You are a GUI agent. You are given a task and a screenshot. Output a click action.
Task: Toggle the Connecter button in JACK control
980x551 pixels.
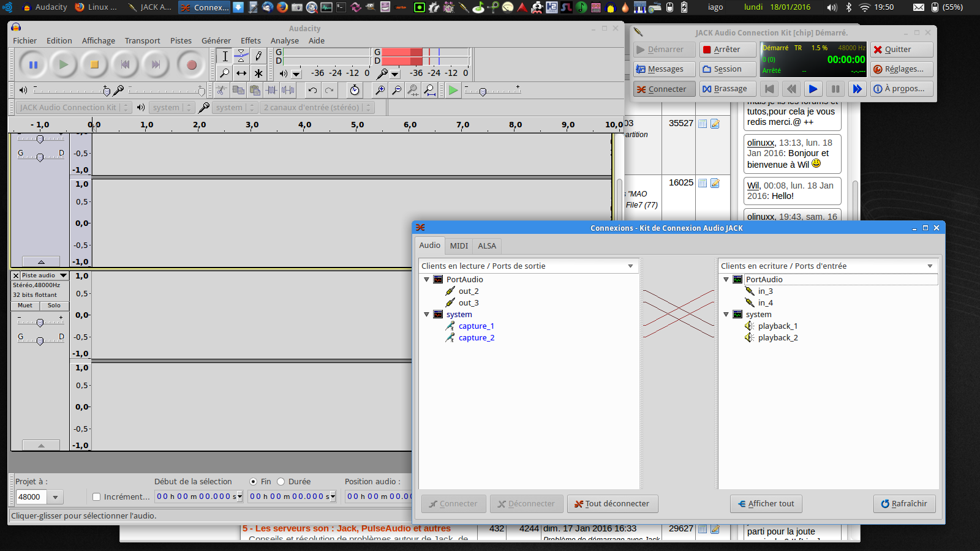click(664, 89)
